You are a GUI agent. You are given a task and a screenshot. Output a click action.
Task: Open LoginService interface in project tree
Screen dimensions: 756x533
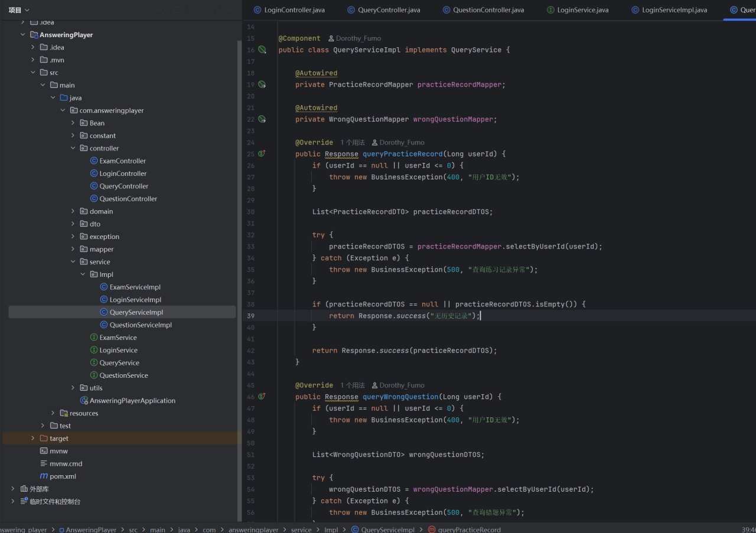click(x=113, y=350)
